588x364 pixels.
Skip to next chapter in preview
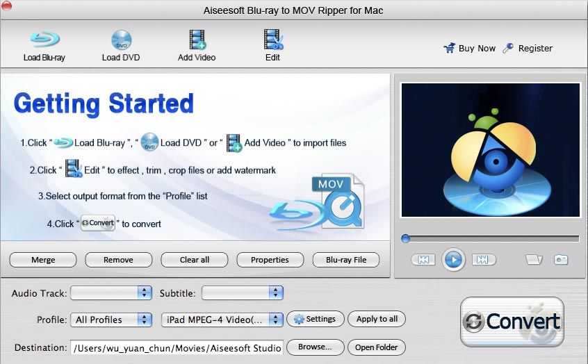[484, 259]
